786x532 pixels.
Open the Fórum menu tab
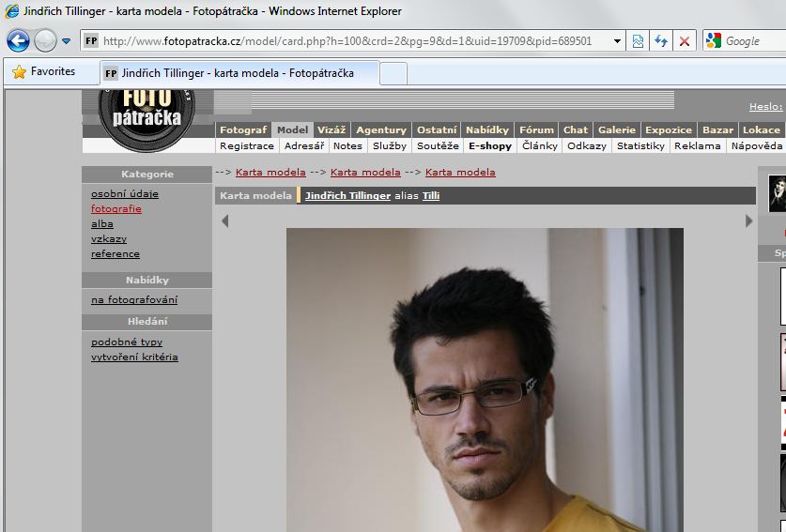coord(536,129)
